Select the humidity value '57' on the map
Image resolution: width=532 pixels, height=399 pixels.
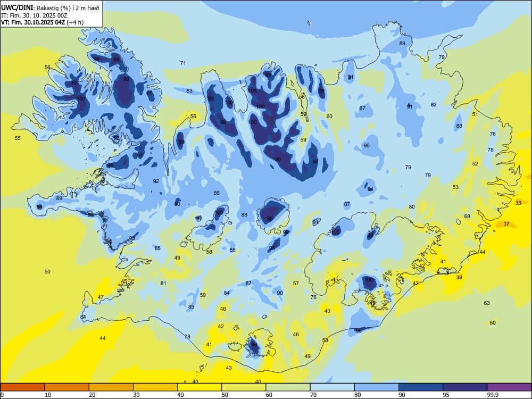pyautogui.click(x=296, y=284)
